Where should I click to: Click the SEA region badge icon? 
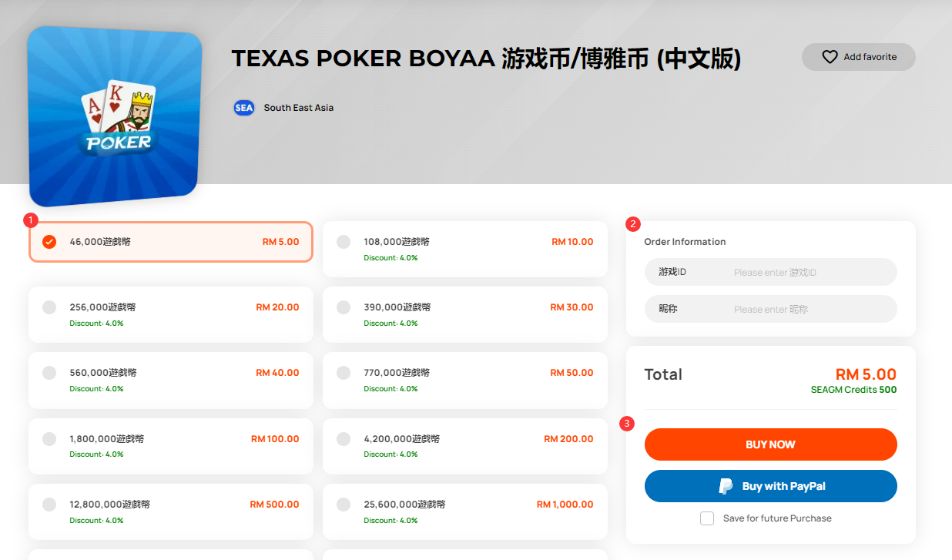pos(243,108)
